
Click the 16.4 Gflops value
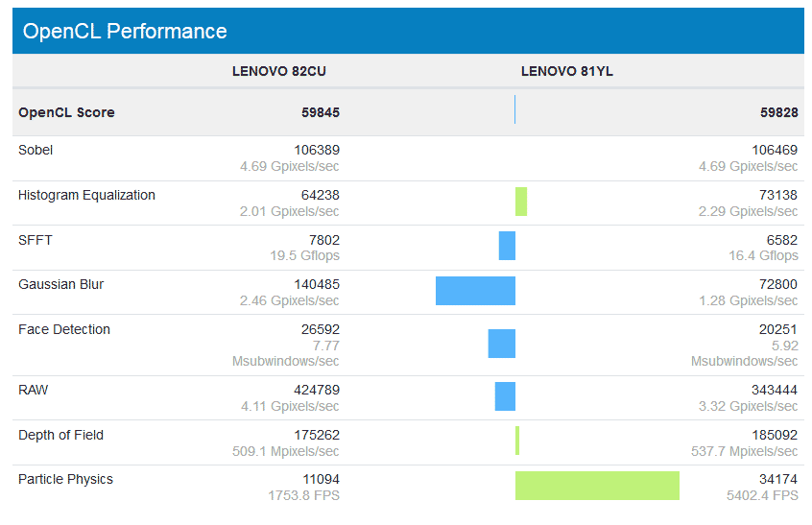[763, 255]
